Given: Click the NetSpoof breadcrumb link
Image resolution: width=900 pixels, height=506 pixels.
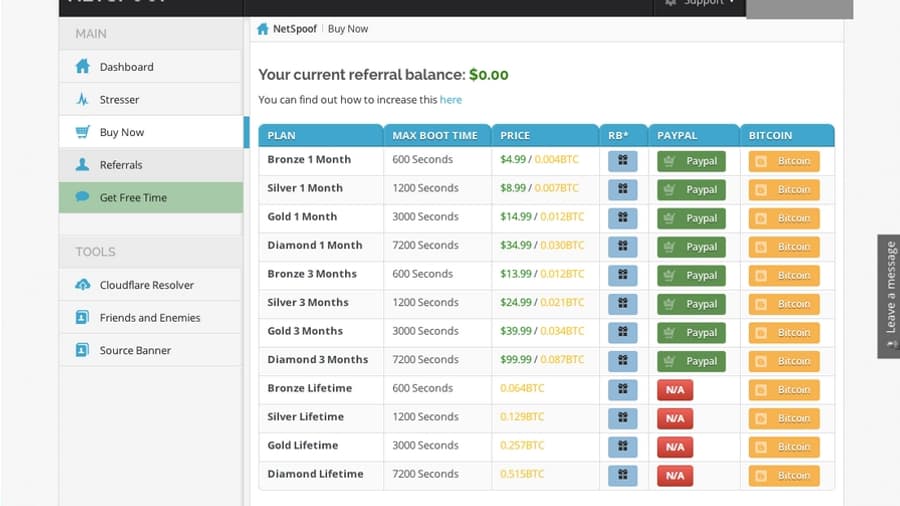Looking at the screenshot, I should (294, 29).
